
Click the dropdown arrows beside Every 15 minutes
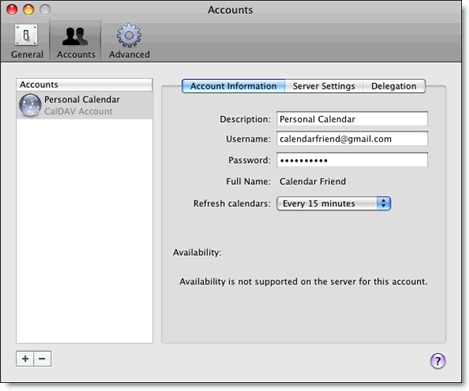point(384,203)
